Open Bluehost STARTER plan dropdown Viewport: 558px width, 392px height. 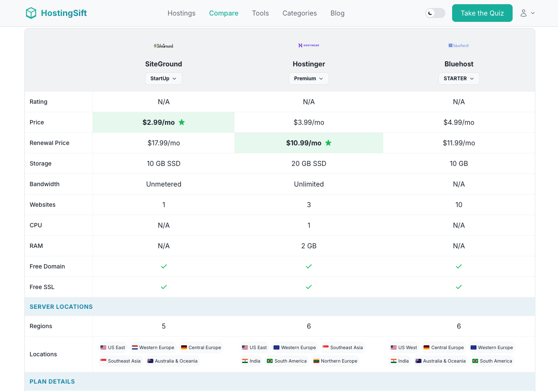459,79
